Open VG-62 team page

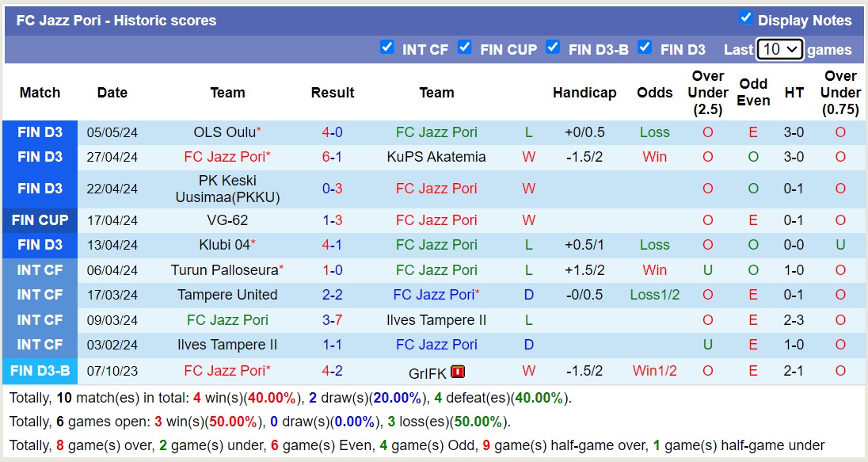227,220
